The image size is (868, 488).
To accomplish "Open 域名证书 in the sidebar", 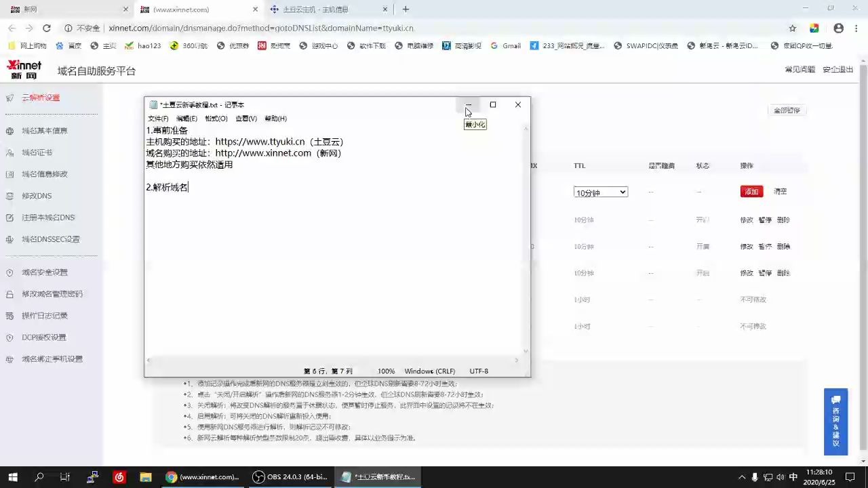I will click(x=37, y=152).
